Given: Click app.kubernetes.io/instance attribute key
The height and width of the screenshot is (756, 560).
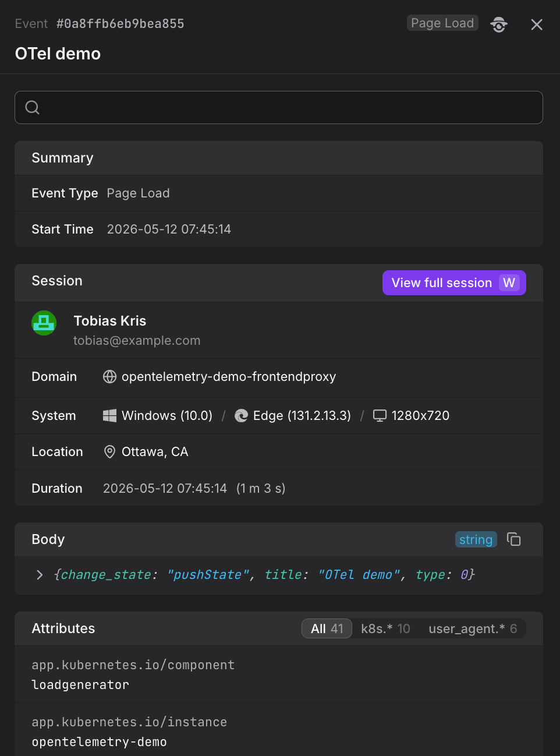Looking at the screenshot, I should [x=129, y=722].
